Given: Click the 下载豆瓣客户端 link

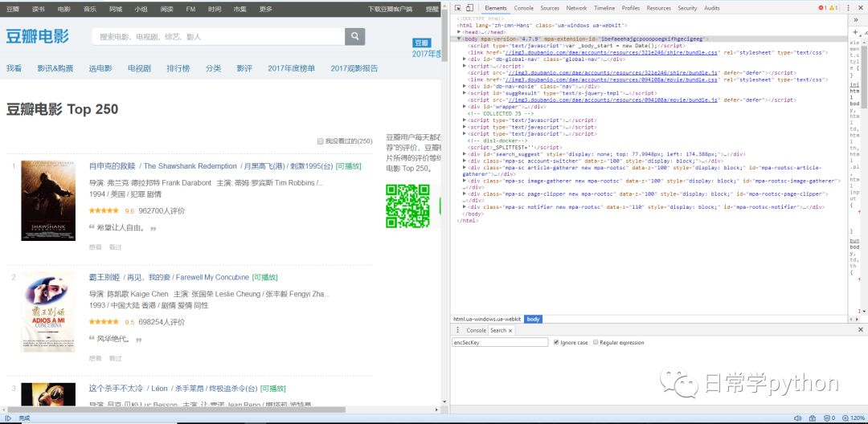Looking at the screenshot, I should [391, 9].
